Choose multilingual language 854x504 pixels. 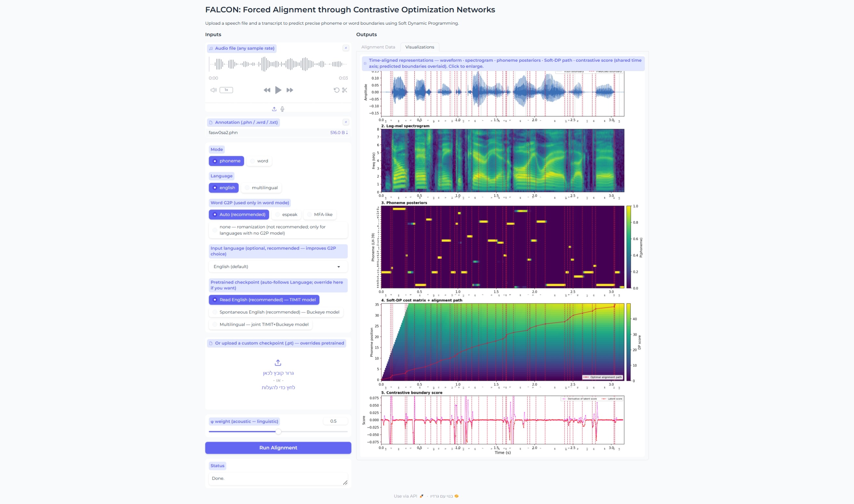[x=261, y=187]
